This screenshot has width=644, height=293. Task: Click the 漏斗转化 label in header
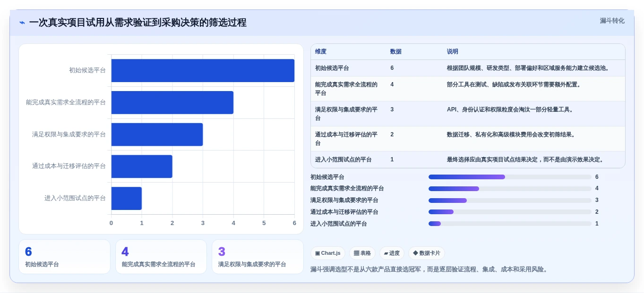coord(612,21)
